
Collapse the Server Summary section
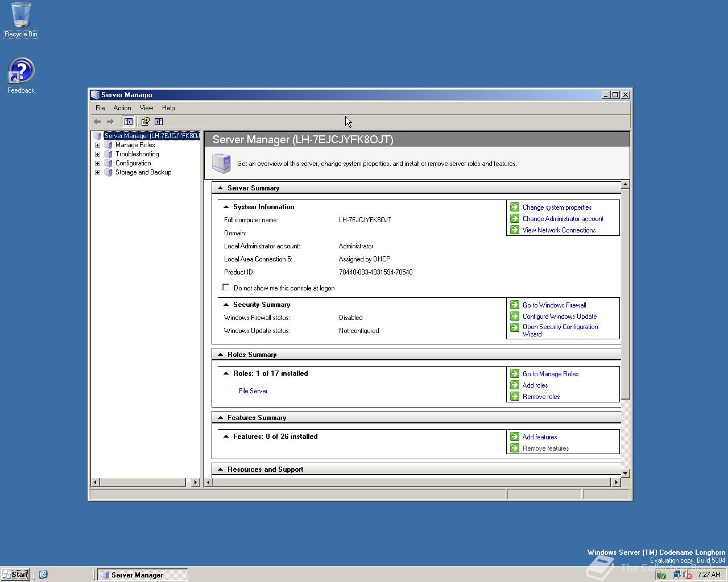tap(221, 188)
